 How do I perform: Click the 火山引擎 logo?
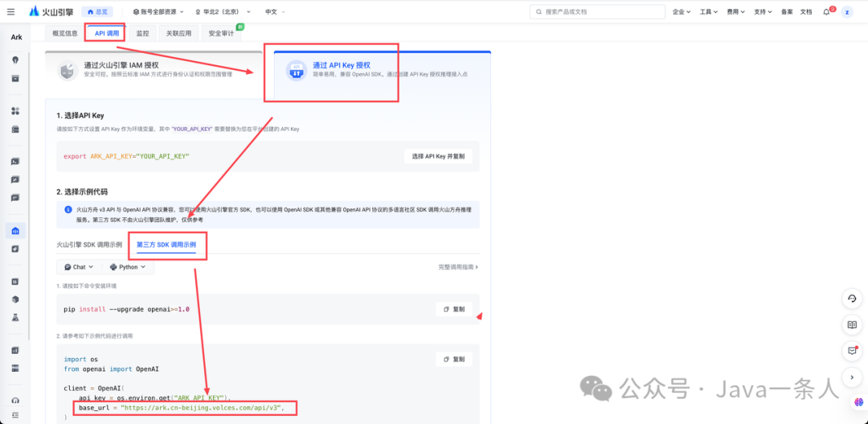pos(51,11)
